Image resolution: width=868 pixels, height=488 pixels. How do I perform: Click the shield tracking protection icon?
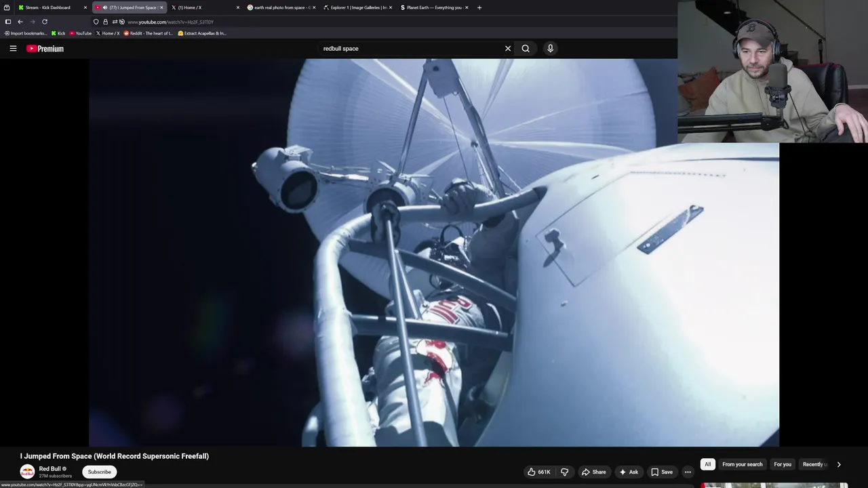coord(96,22)
